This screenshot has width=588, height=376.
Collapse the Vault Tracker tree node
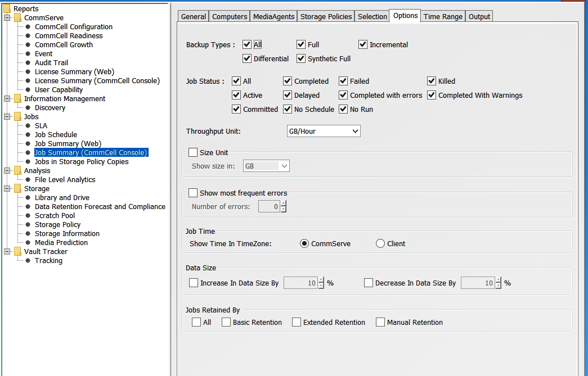coord(7,251)
